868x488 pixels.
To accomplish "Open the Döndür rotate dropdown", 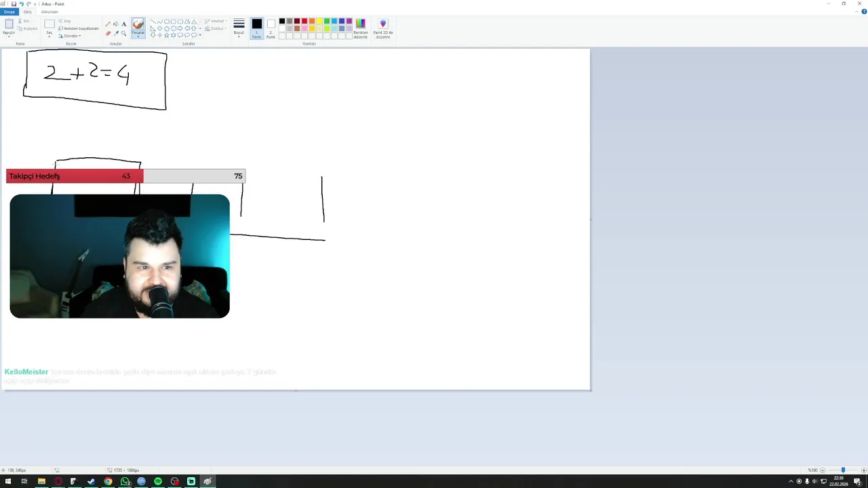I will pyautogui.click(x=70, y=36).
